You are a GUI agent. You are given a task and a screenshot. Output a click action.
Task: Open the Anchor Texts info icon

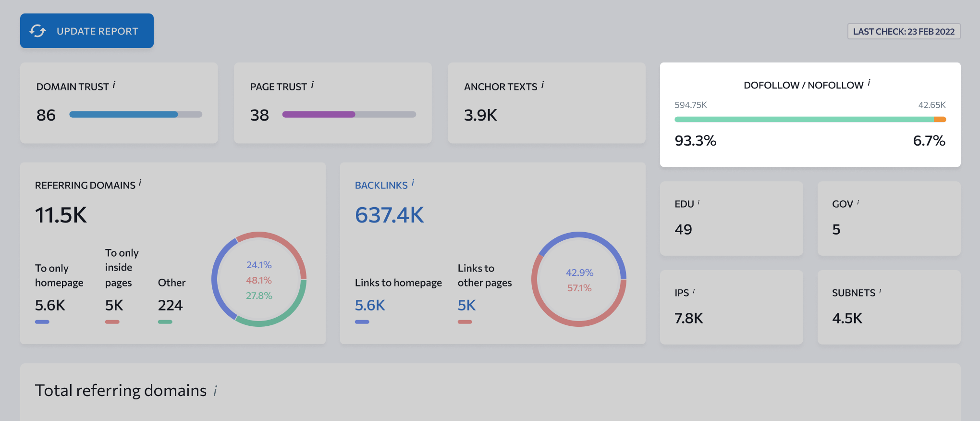click(543, 85)
